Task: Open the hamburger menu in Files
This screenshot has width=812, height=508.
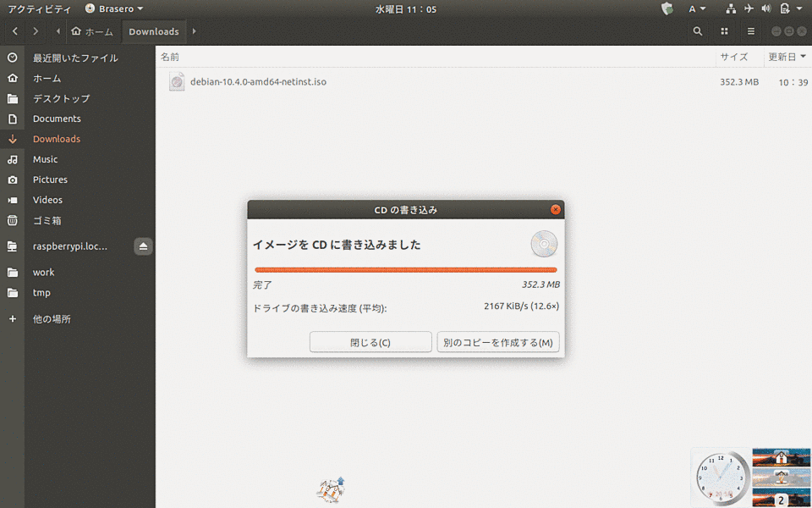Action: (751, 30)
